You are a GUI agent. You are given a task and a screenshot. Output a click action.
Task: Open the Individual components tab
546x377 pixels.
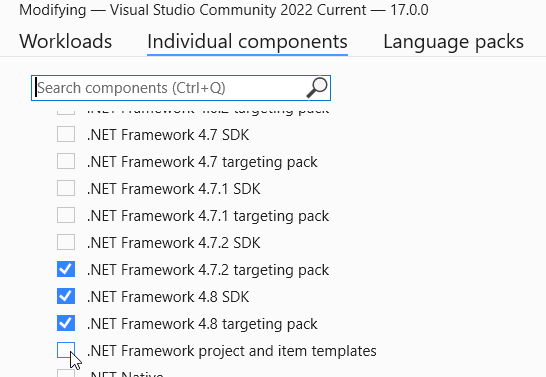pos(247,41)
